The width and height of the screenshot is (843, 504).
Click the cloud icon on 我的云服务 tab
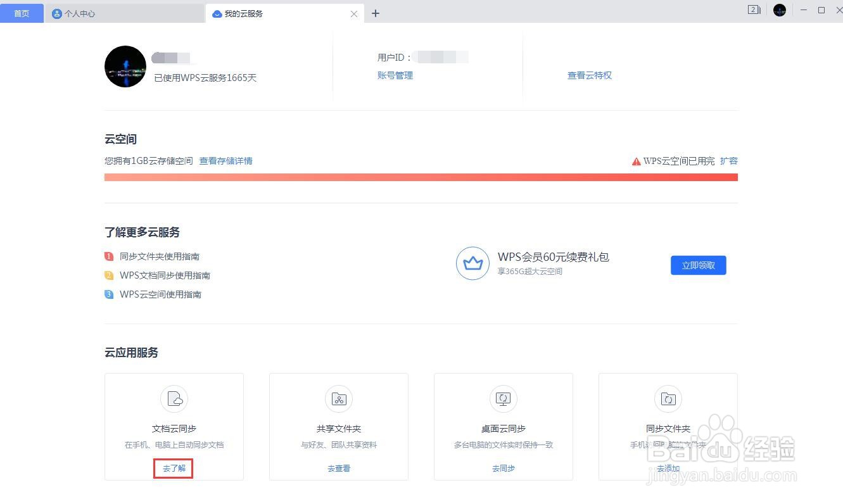[217, 14]
